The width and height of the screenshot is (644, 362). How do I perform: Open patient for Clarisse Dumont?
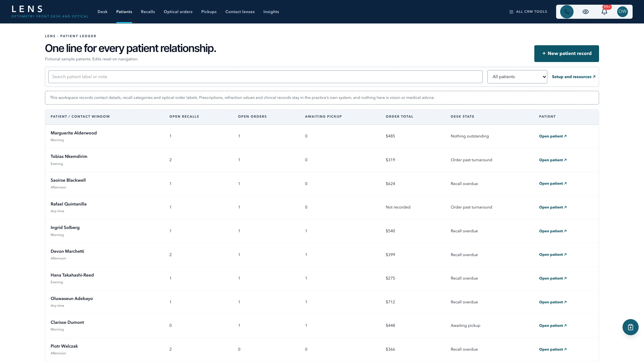coord(553,325)
